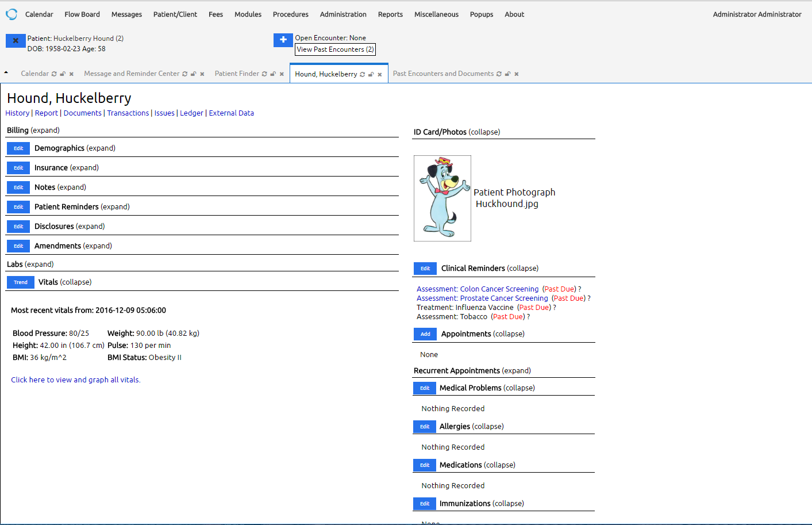Toggle lock on the Calendar tab
The height and width of the screenshot is (525, 812).
(63, 74)
